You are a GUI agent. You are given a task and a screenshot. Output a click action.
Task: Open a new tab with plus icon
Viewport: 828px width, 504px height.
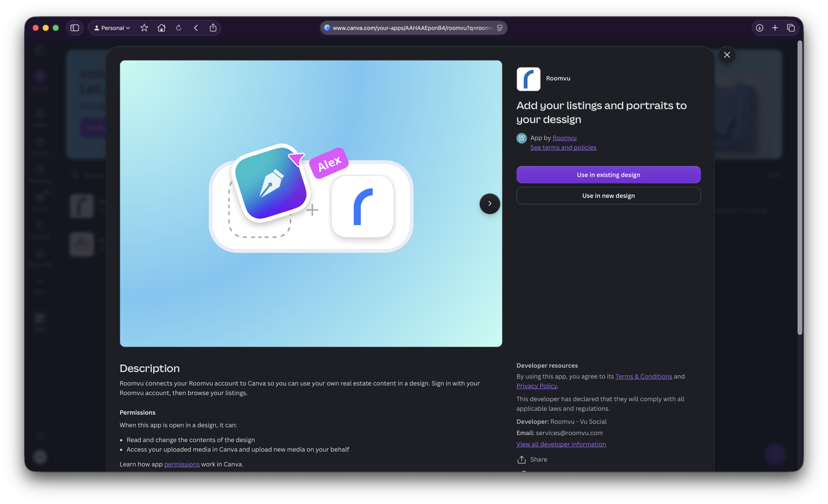775,28
